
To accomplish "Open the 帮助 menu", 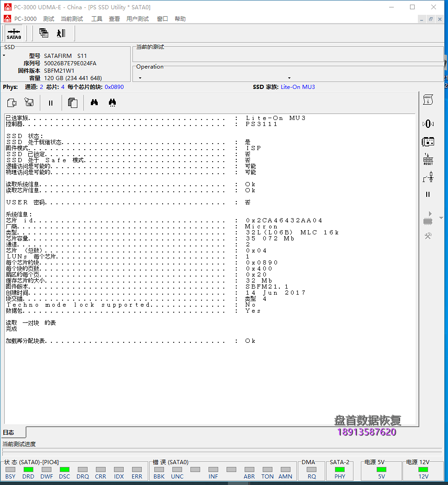I will [180, 19].
